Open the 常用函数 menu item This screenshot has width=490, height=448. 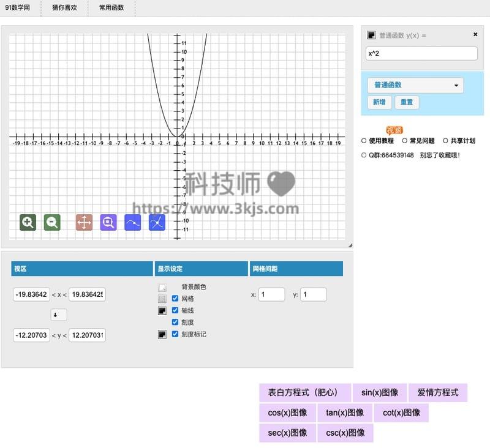111,8
